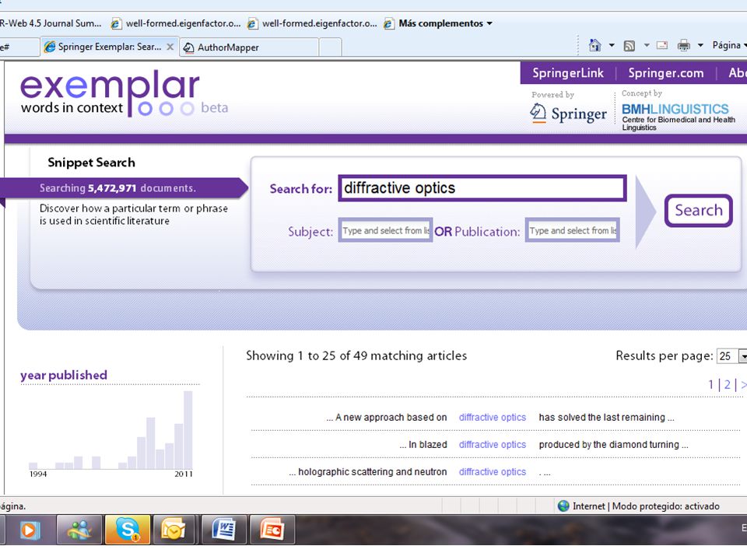Click the 'year published' heading
The height and width of the screenshot is (560, 747).
pyautogui.click(x=63, y=375)
